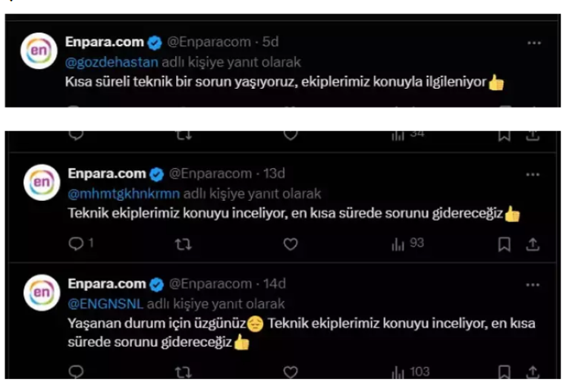This screenshot has height=392, width=569.
Task: Like the tweet replying to @ENGNSNL
Action: pyautogui.click(x=291, y=372)
